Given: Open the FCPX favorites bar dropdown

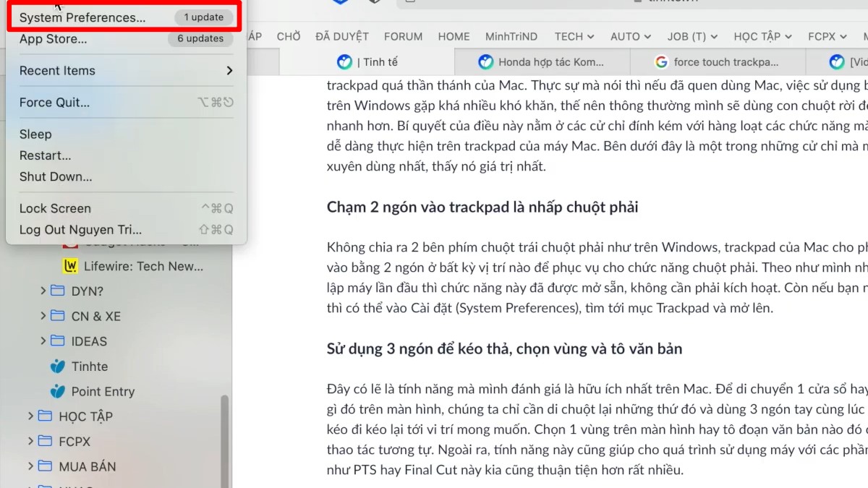Looking at the screenshot, I should point(827,36).
